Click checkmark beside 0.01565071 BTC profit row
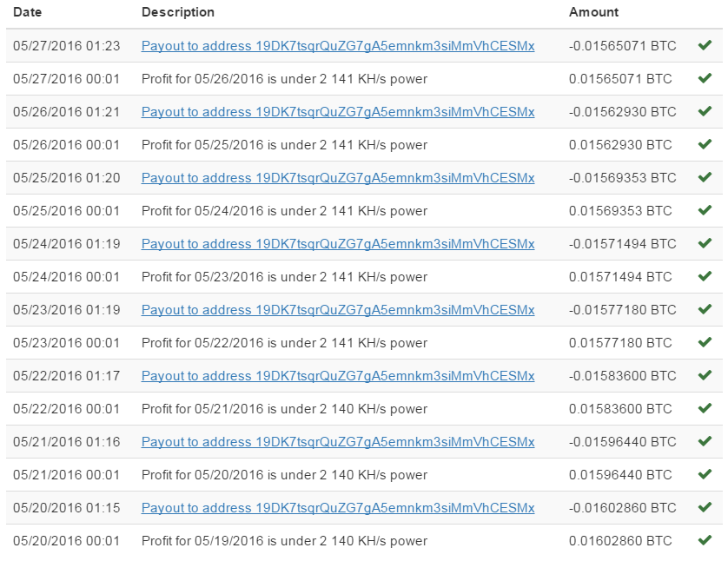Viewport: 728px width, 561px height. [705, 78]
